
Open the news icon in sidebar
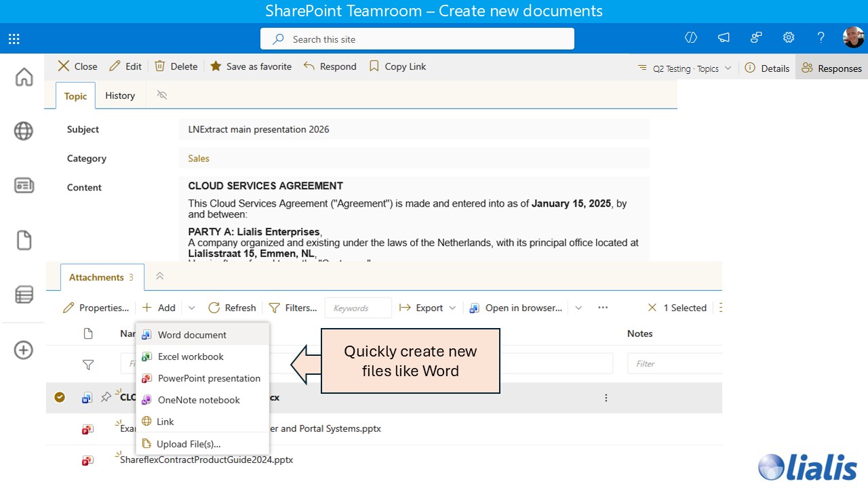pyautogui.click(x=24, y=185)
